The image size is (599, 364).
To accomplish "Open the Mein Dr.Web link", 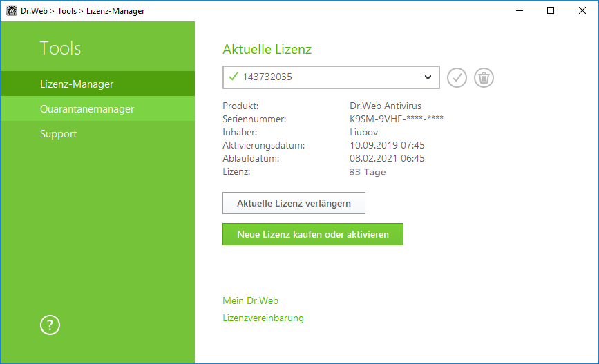I will tap(251, 300).
